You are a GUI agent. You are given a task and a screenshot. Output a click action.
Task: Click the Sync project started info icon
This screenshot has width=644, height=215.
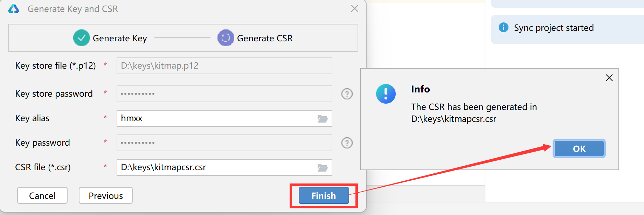[x=504, y=27]
